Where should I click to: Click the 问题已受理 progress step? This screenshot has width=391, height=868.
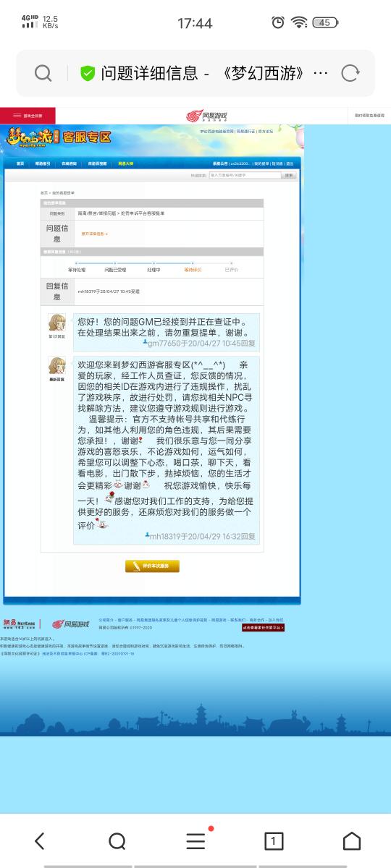coord(115,269)
